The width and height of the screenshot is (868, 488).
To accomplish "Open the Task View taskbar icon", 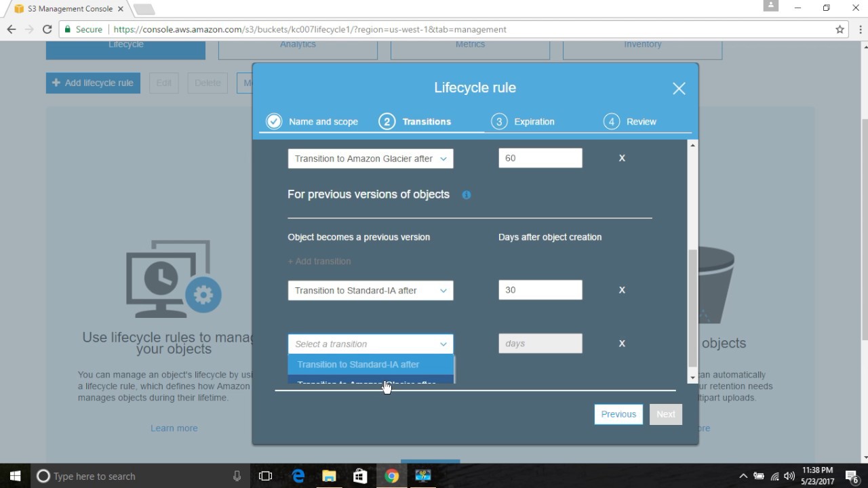I will [265, 476].
